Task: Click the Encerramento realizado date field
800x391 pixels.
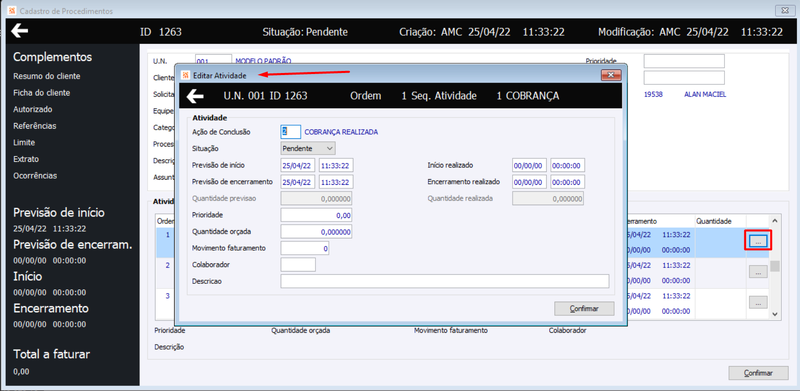Action: tap(530, 182)
